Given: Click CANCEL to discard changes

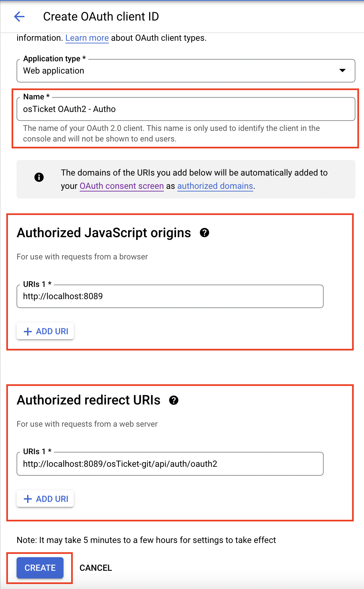Looking at the screenshot, I should (x=96, y=568).
